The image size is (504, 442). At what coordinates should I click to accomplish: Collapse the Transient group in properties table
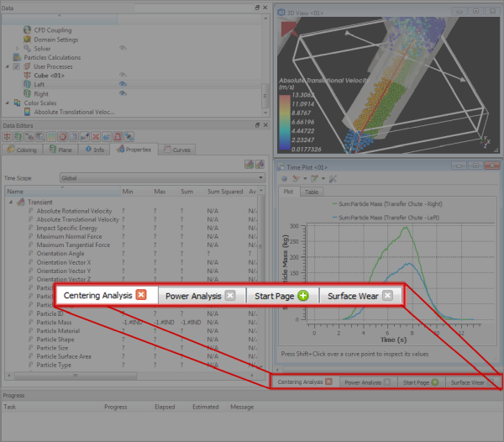(x=10, y=202)
